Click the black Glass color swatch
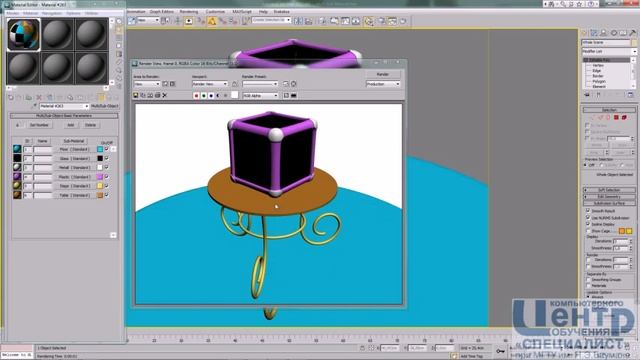640x360 pixels. (100, 158)
